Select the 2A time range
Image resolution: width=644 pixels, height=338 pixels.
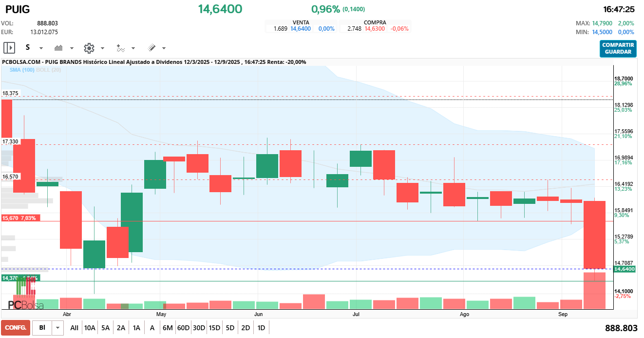tap(121, 328)
